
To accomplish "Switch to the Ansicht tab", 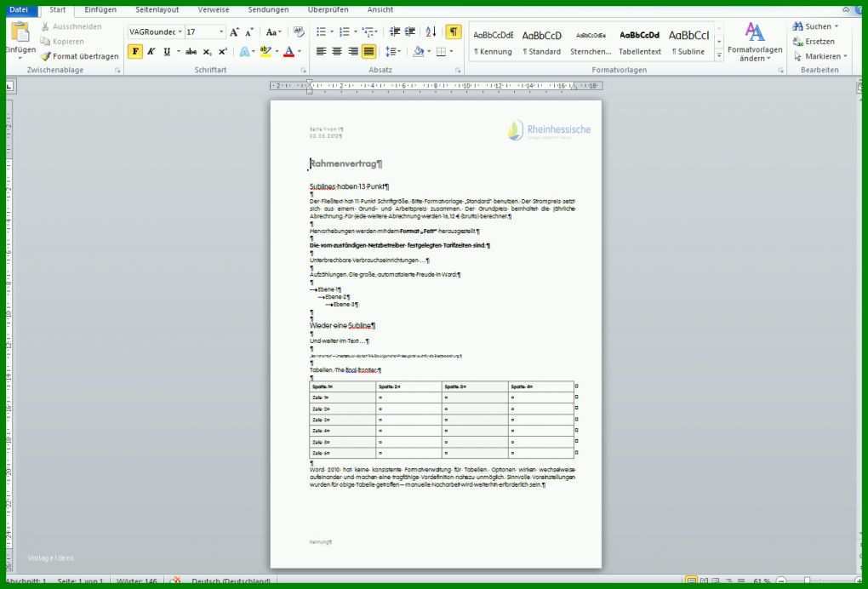I will (x=380, y=10).
